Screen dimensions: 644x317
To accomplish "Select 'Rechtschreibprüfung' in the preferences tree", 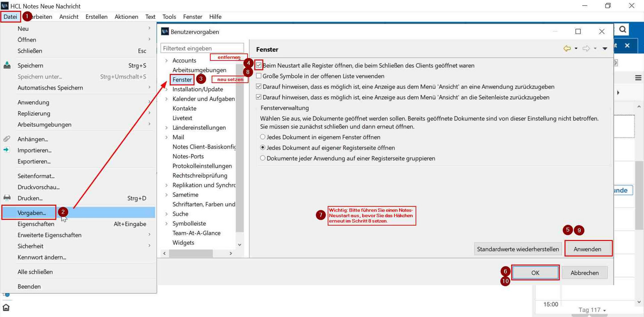I will (200, 176).
